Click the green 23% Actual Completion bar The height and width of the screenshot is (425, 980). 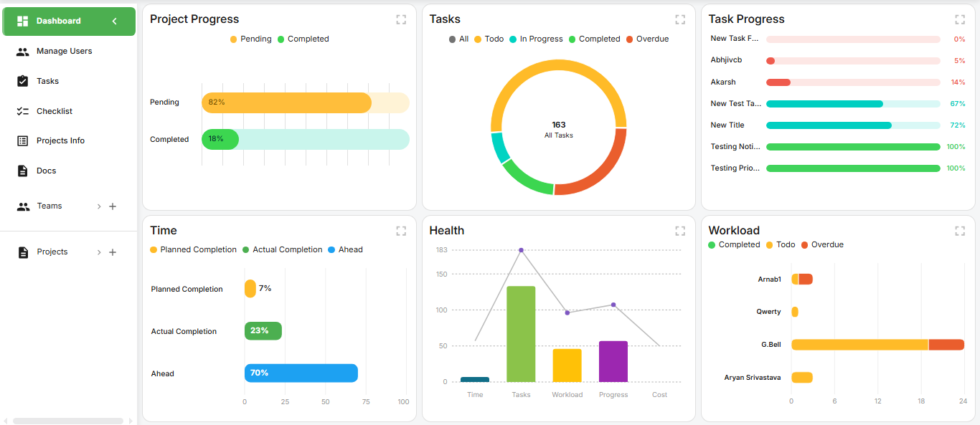(x=263, y=331)
